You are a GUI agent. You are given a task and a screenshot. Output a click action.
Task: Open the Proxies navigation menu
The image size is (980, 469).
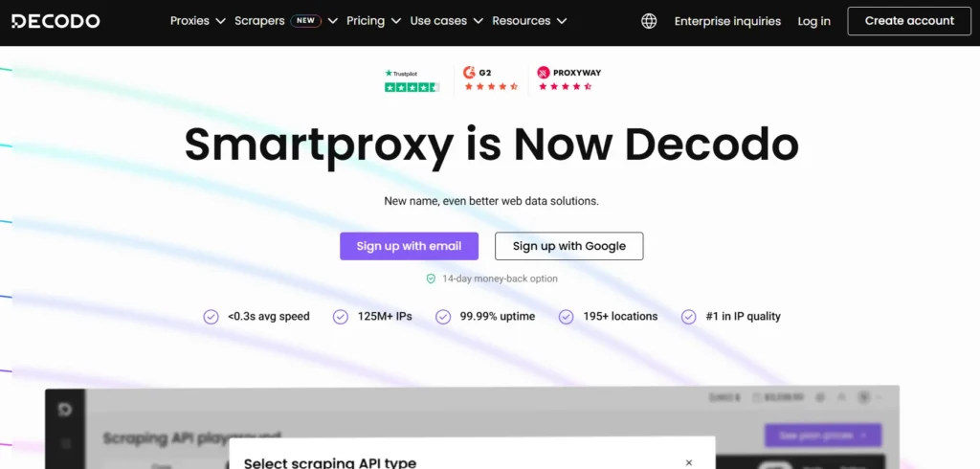coord(190,21)
